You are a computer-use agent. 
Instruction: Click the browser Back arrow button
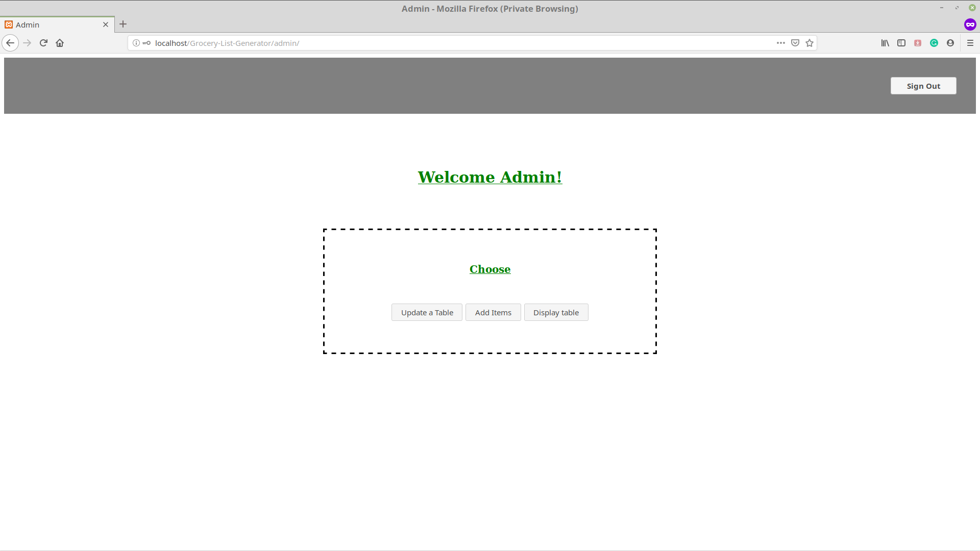pyautogui.click(x=10, y=43)
